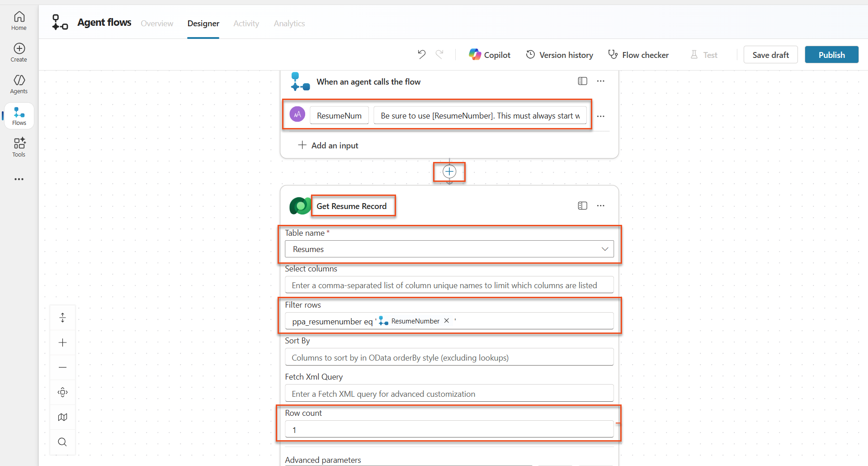Open the Home page in sidebar
The width and height of the screenshot is (868, 466).
(19, 21)
